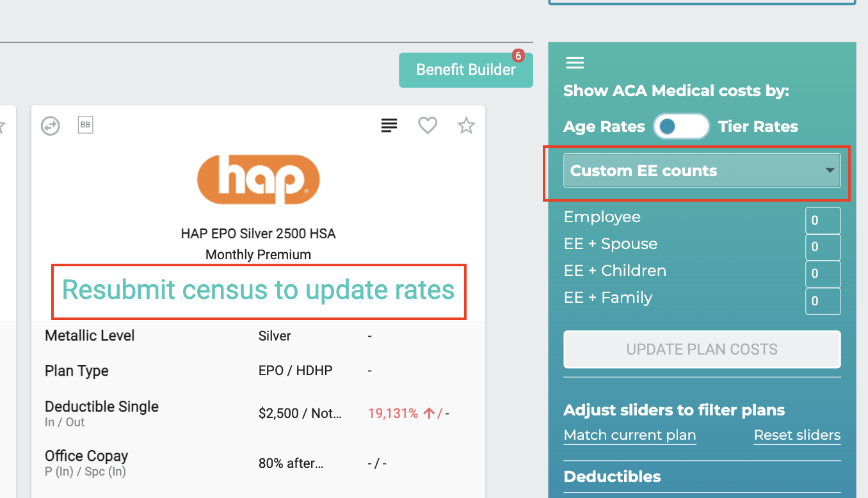The width and height of the screenshot is (868, 498).
Task: Click the EE + Children count field
Action: pos(823,274)
